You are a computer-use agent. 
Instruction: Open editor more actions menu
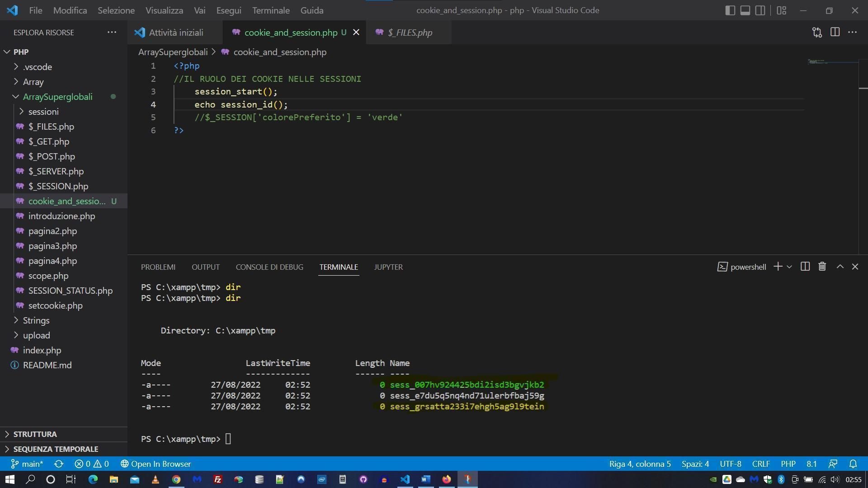click(x=853, y=32)
